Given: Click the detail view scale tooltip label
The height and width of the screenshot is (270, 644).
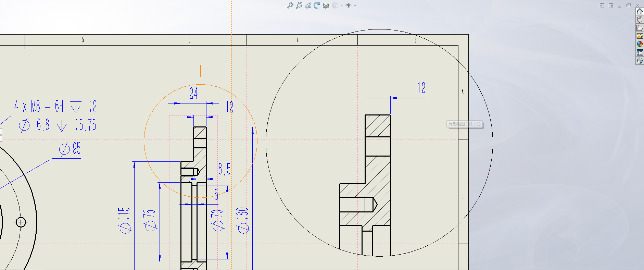Looking at the screenshot, I should (x=465, y=124).
